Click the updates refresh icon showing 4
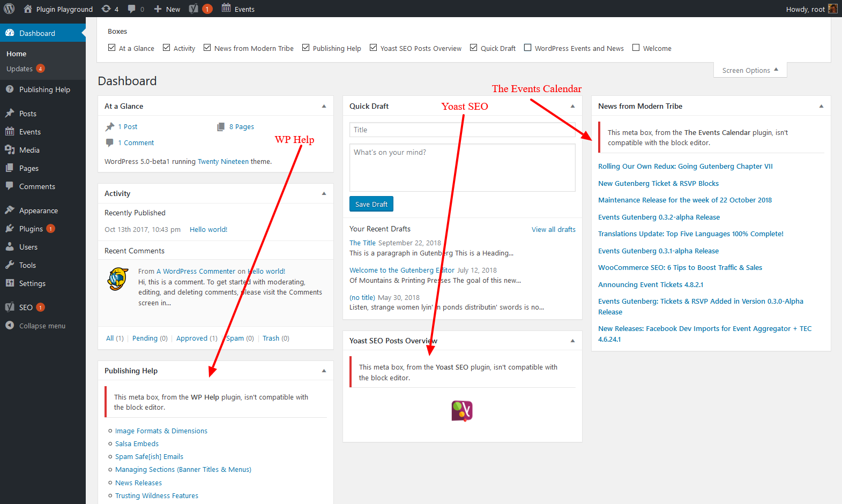This screenshot has height=504, width=842. 106,9
